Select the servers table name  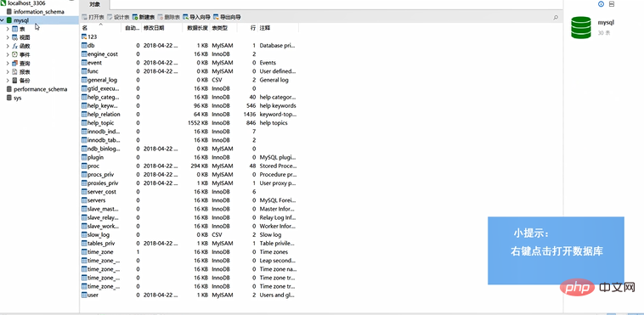(97, 200)
